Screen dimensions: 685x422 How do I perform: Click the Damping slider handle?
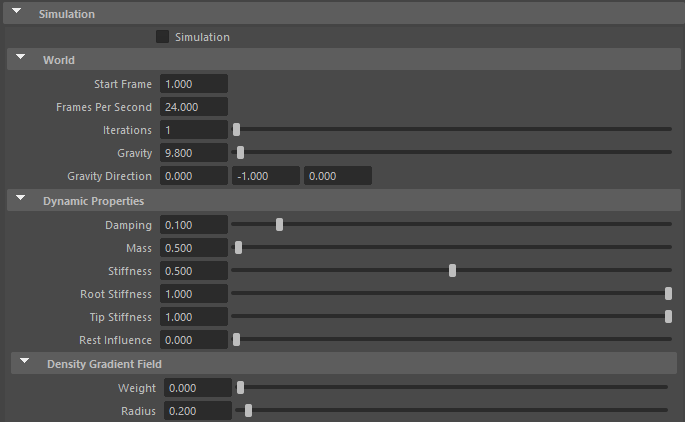coord(279,225)
